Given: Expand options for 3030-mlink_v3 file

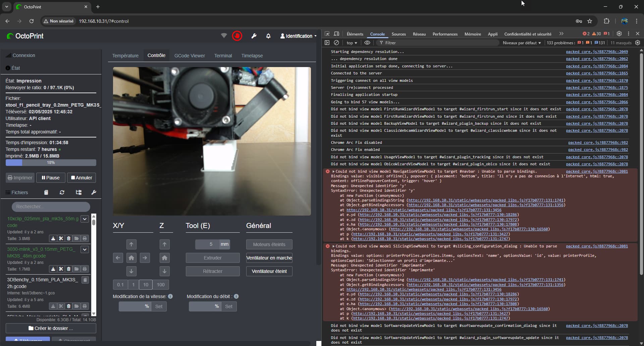Looking at the screenshot, I should 85,249.
